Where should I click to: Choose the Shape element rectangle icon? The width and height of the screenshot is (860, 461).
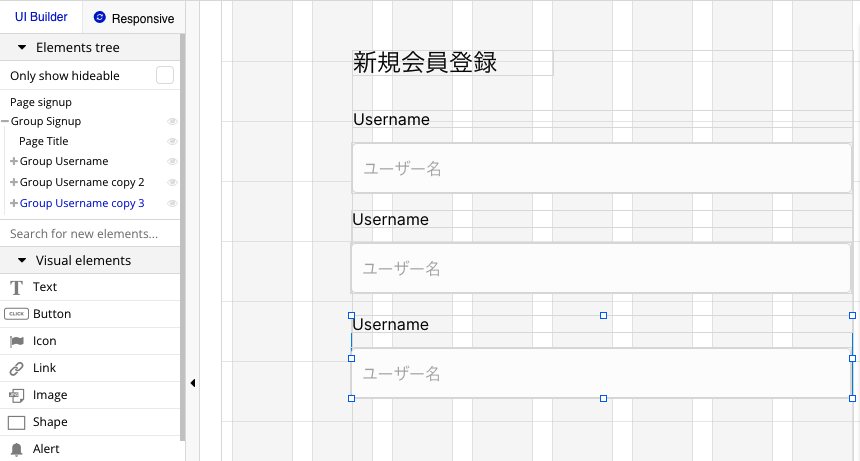16,423
